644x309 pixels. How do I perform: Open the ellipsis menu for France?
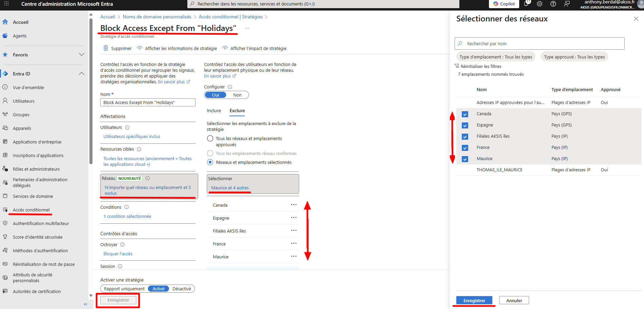294,243
